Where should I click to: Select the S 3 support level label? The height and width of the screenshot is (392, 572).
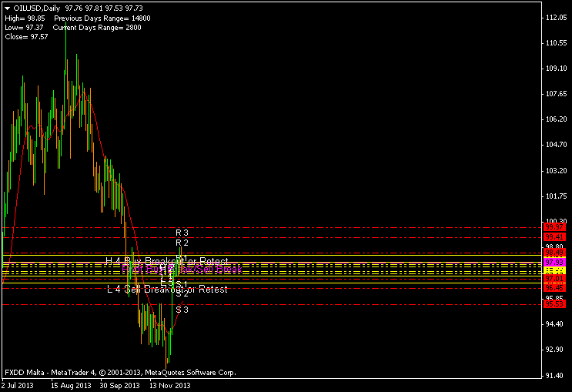tap(182, 309)
